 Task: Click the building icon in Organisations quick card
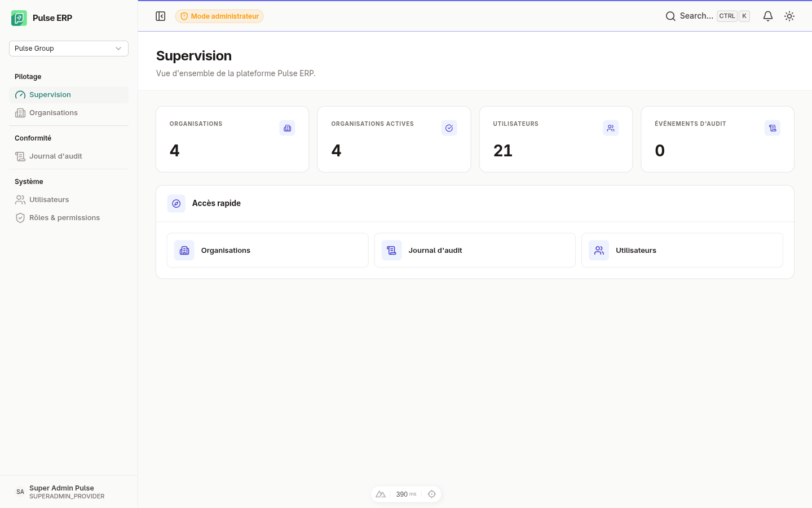(184, 251)
